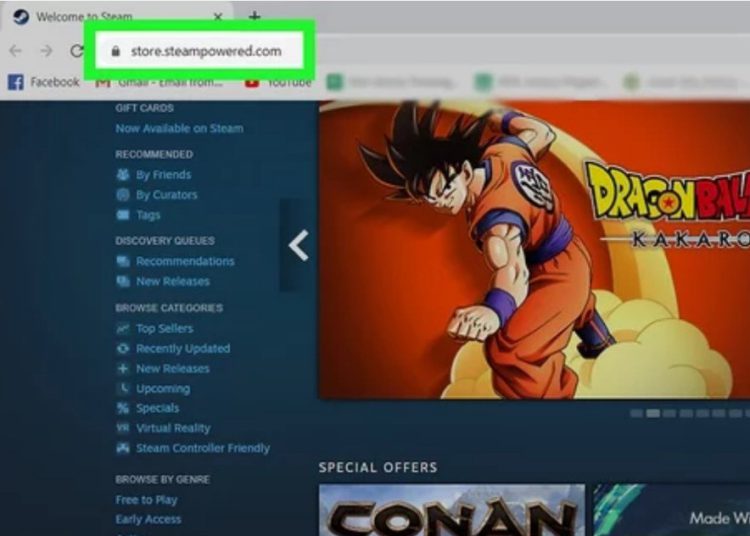This screenshot has height=536, width=750.
Task: Click the store.steampowered.com address bar
Action: (205, 50)
